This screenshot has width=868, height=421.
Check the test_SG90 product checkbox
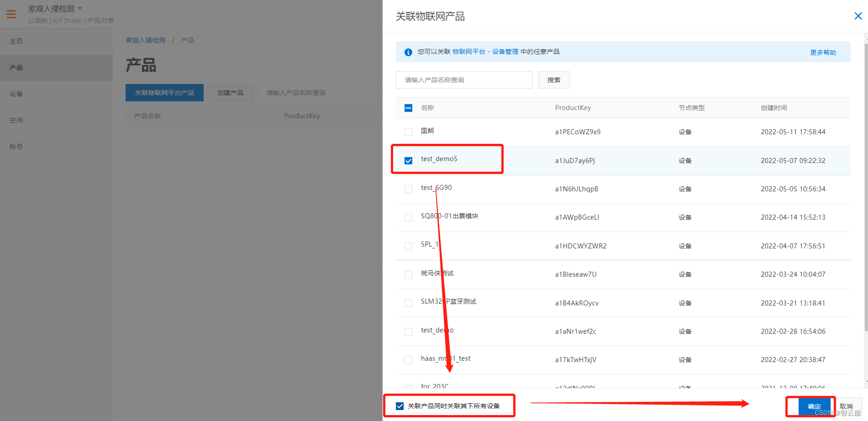point(408,189)
